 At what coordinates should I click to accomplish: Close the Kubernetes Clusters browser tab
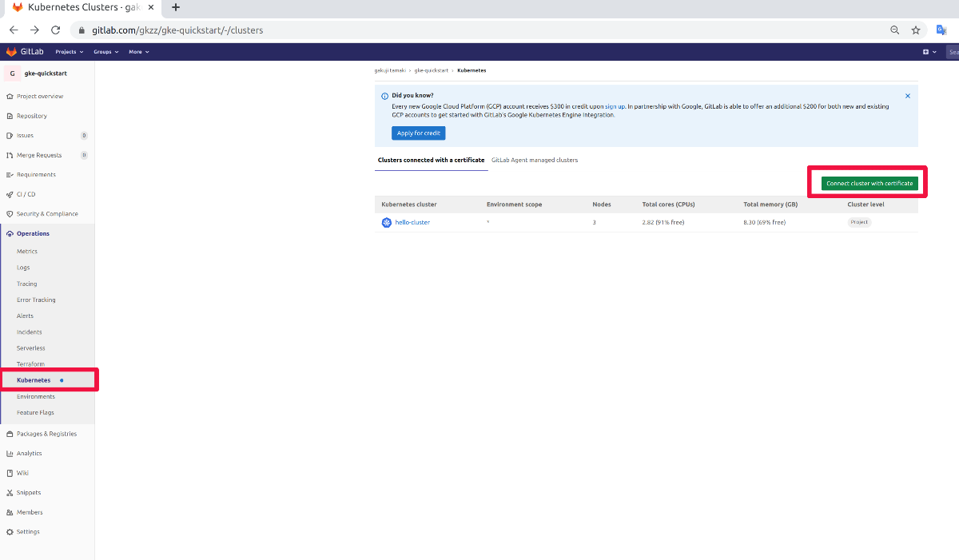tap(151, 7)
